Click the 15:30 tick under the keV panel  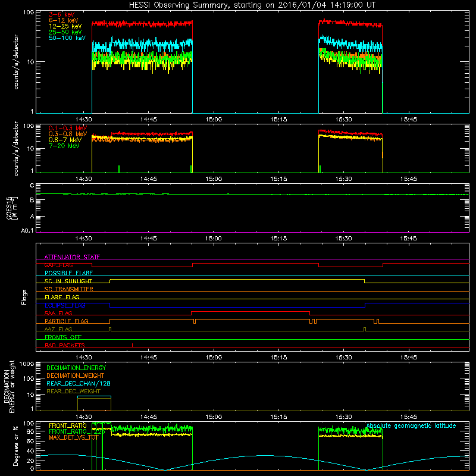point(344,120)
